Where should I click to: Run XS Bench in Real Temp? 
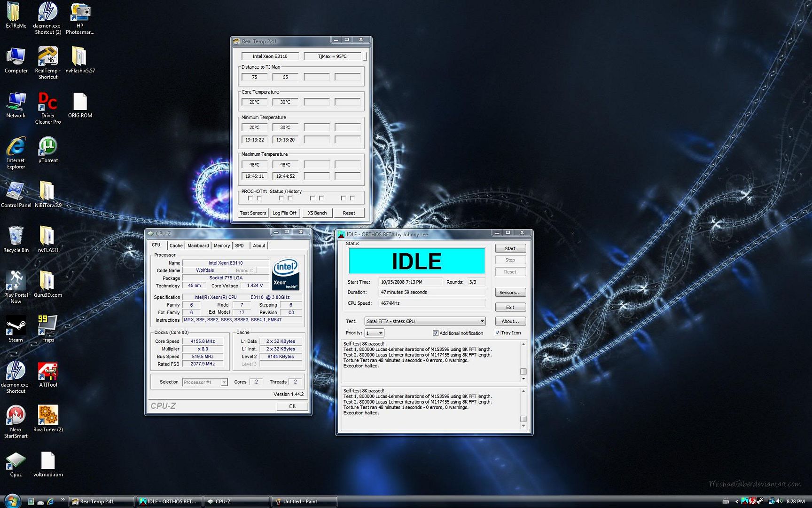tap(317, 213)
